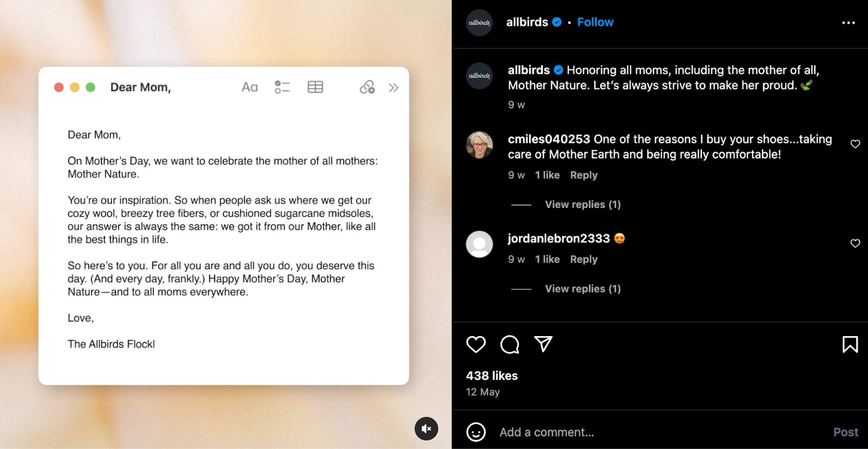The image size is (868, 449).
Task: Click the Add a comment field
Action: pyautogui.click(x=662, y=432)
